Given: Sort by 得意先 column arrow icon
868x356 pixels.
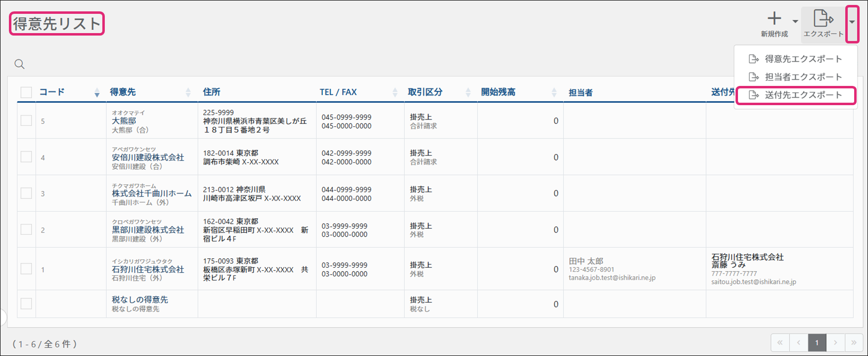Looking at the screenshot, I should (188, 92).
